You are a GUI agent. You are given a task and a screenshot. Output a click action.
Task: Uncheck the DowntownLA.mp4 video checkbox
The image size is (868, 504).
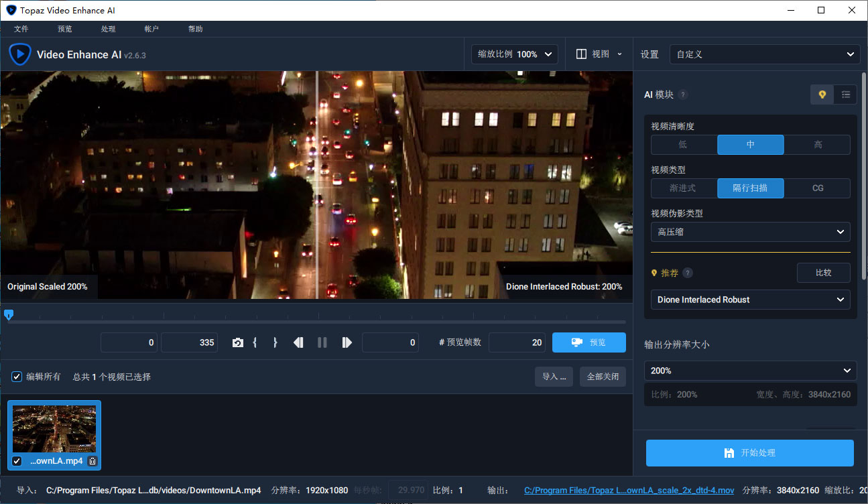pyautogui.click(x=17, y=461)
